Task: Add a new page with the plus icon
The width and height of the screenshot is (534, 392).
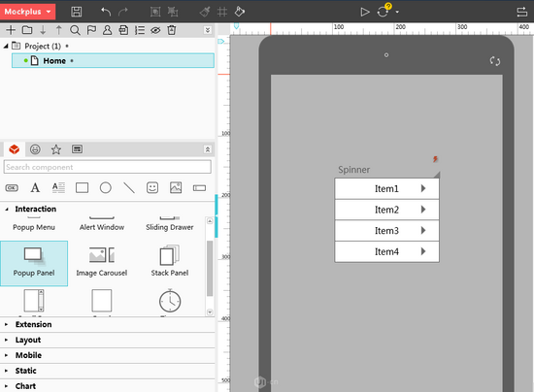Action: tap(11, 30)
